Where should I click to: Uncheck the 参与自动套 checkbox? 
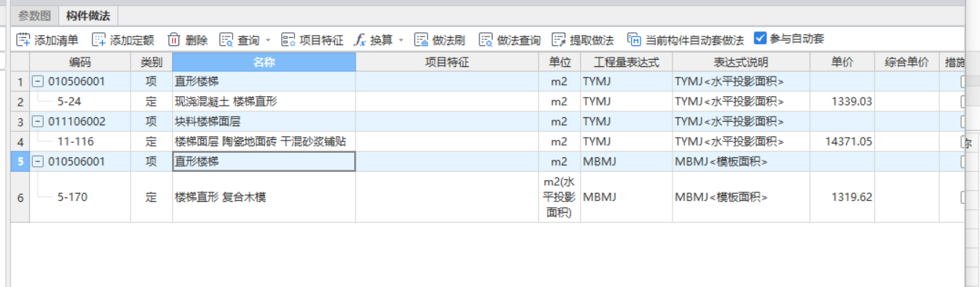click(761, 38)
